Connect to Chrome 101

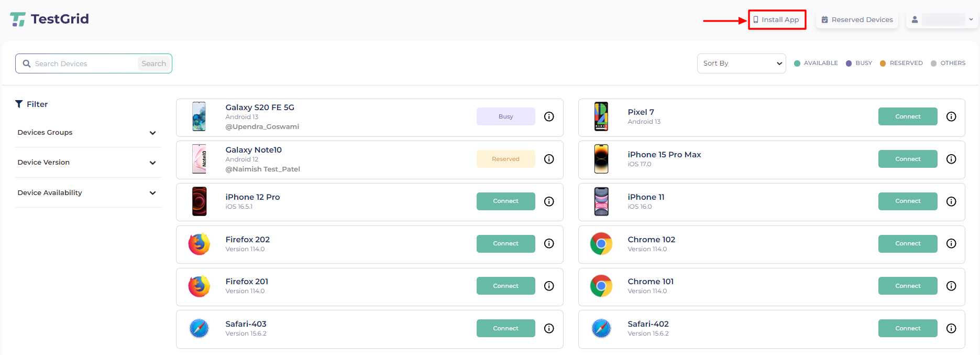click(x=908, y=286)
